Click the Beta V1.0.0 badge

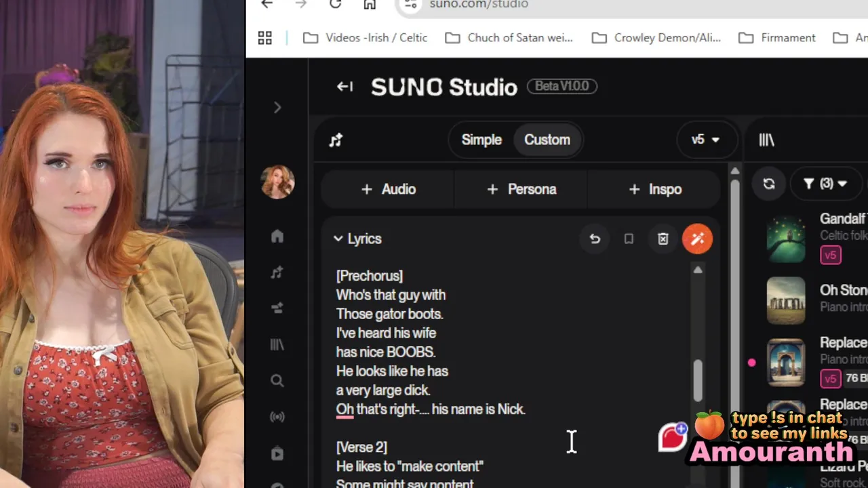(x=561, y=86)
